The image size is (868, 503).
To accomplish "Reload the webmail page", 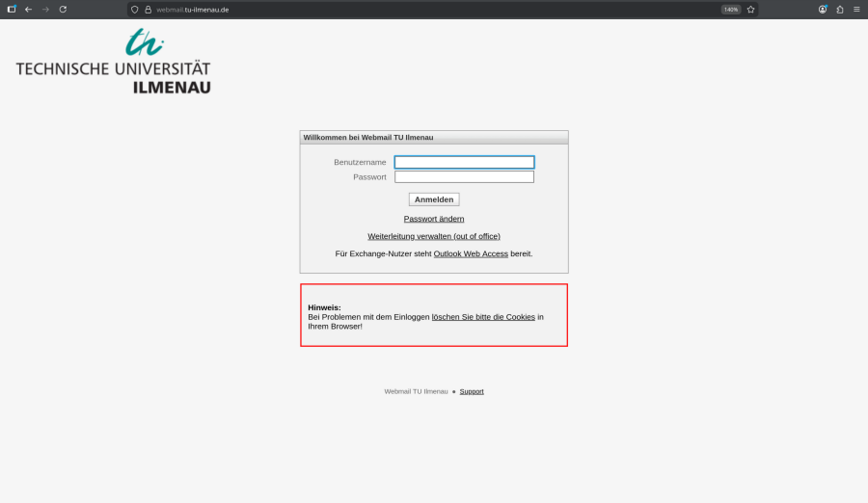I will pyautogui.click(x=63, y=10).
